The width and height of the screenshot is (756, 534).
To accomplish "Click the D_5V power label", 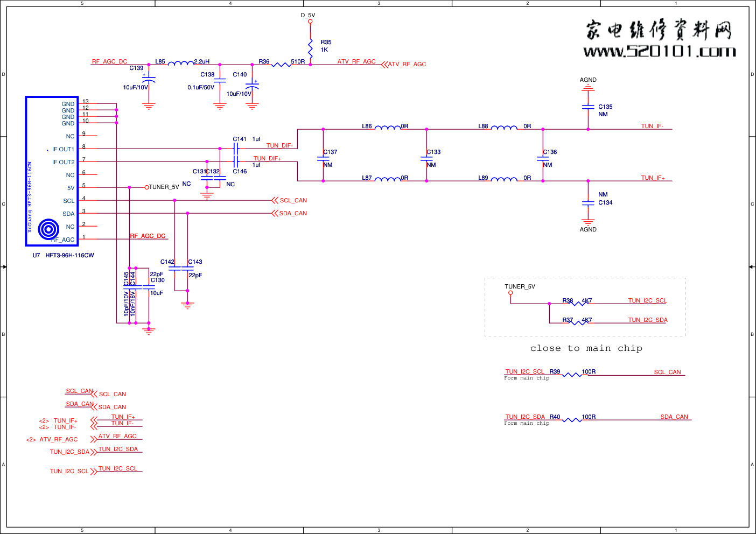I will 308,16.
